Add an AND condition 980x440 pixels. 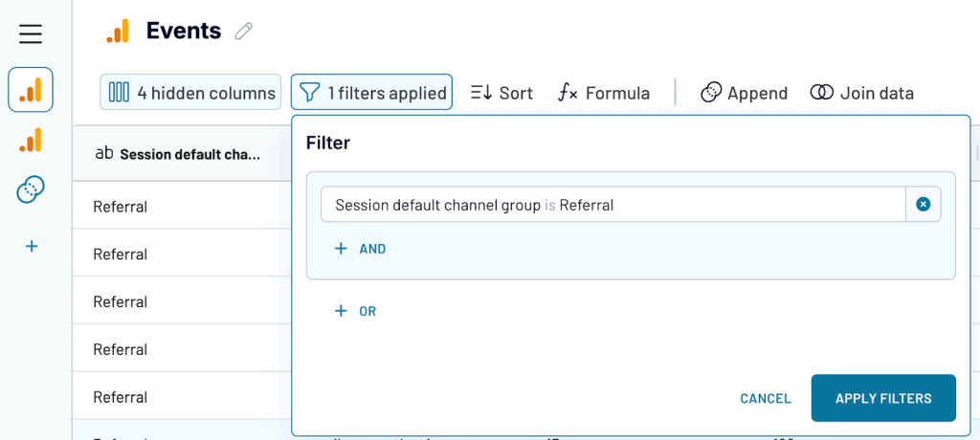pyautogui.click(x=361, y=249)
